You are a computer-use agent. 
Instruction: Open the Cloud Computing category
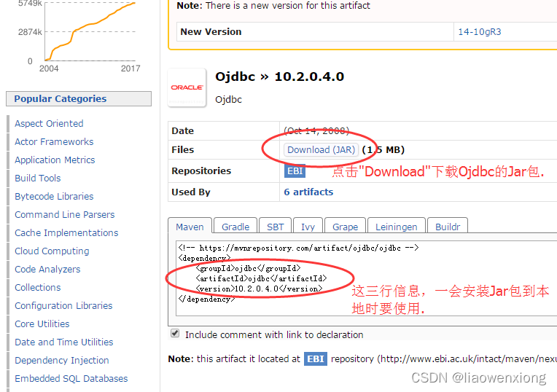click(52, 251)
